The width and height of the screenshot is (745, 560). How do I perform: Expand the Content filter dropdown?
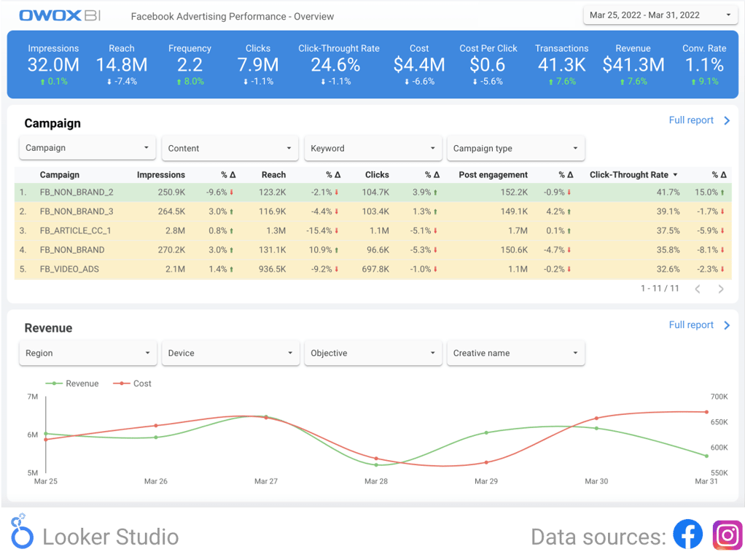[230, 148]
